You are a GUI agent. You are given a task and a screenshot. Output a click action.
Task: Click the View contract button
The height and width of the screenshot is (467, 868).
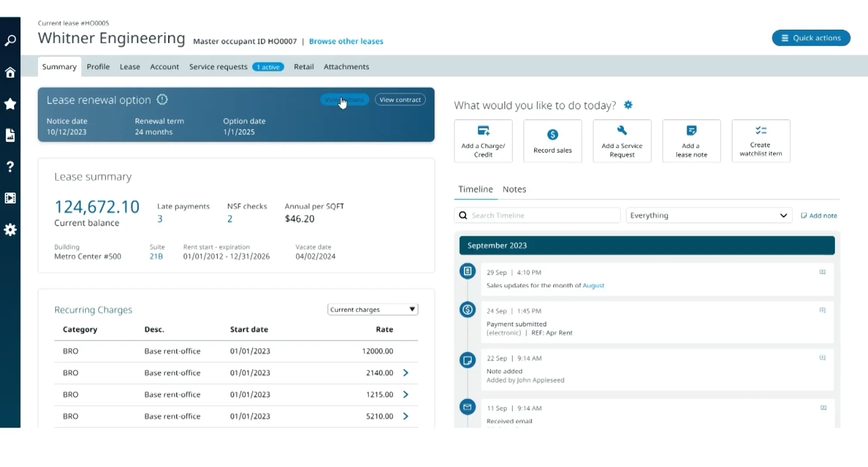(400, 99)
